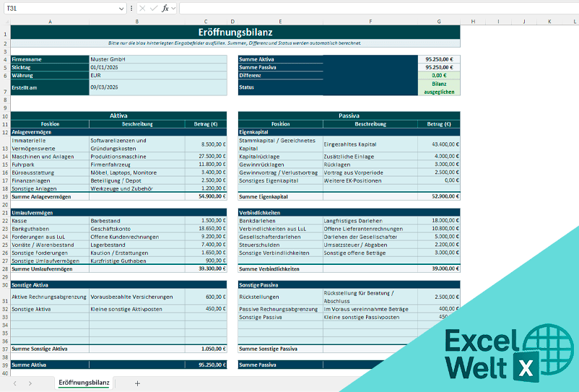This screenshot has width=579, height=392.
Task: Click the green Bilanz ausgeglichen status cell
Action: coord(438,87)
